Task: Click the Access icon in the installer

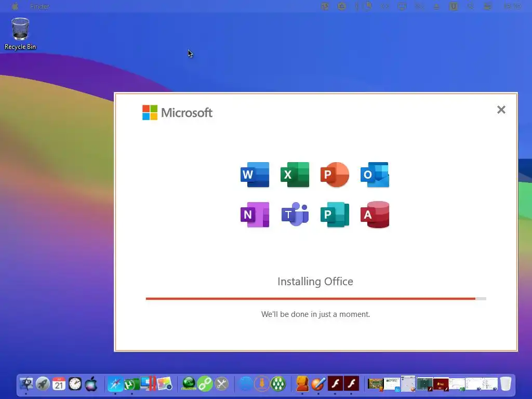Action: click(x=375, y=215)
